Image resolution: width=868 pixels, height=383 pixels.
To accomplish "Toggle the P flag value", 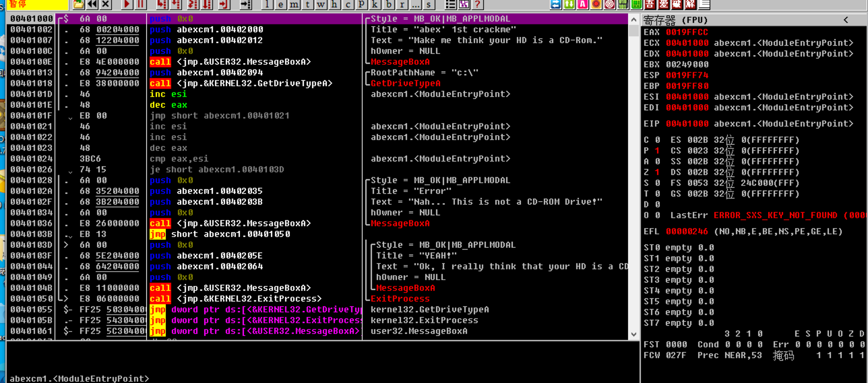I will tap(657, 150).
